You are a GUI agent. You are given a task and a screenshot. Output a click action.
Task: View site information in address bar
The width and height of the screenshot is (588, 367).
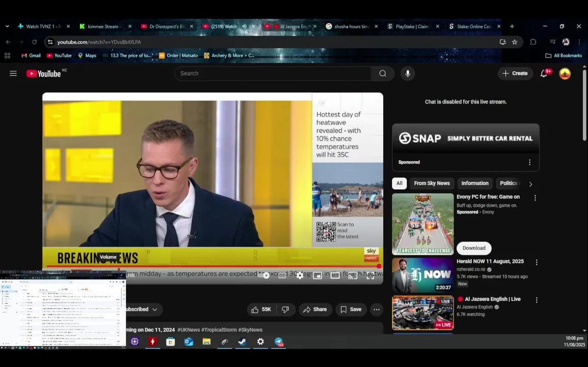click(50, 42)
